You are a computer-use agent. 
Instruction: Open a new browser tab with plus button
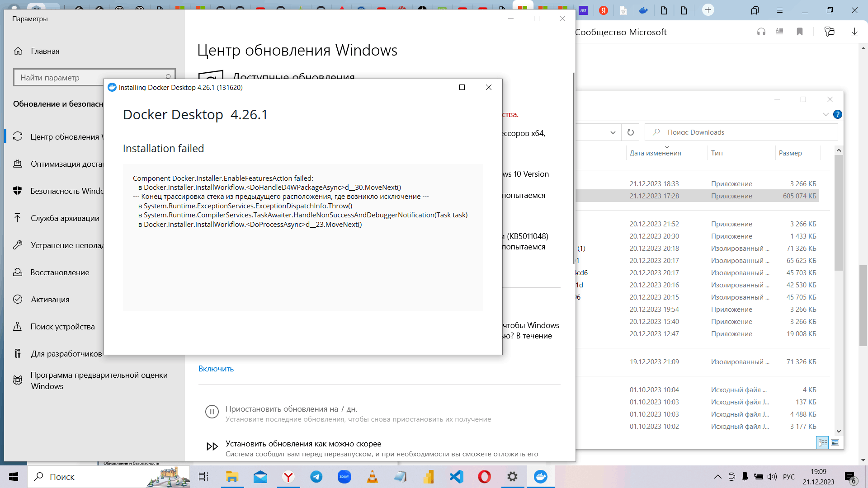coord(708,10)
